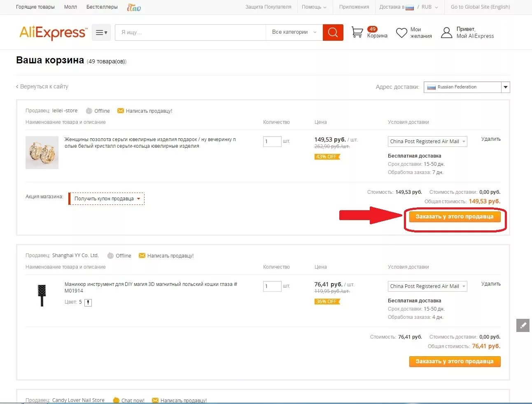
Task: Click the AliExpress logo
Action: (54, 33)
